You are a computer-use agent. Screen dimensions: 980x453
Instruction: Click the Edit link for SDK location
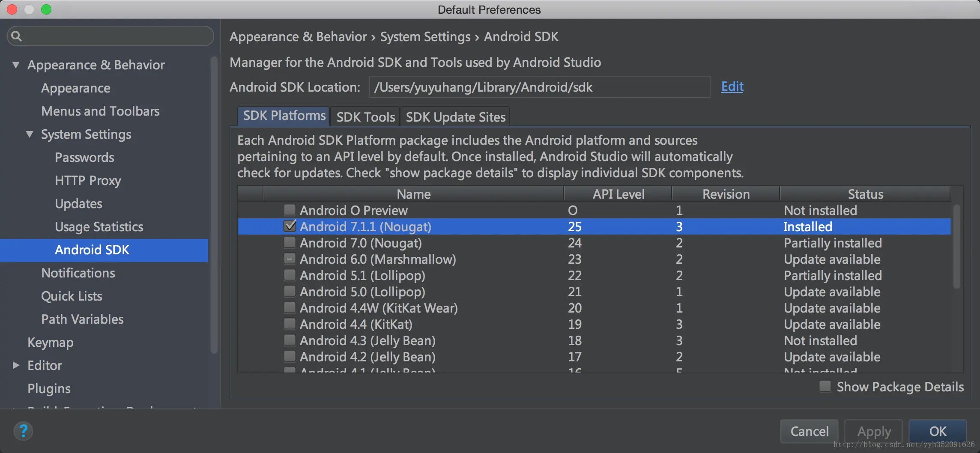tap(732, 86)
